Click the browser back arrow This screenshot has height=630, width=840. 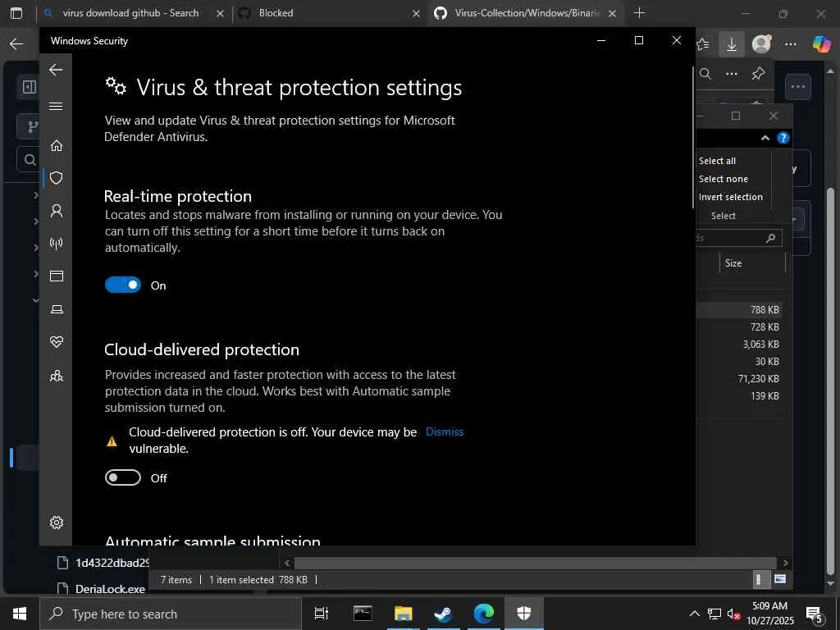[16, 44]
